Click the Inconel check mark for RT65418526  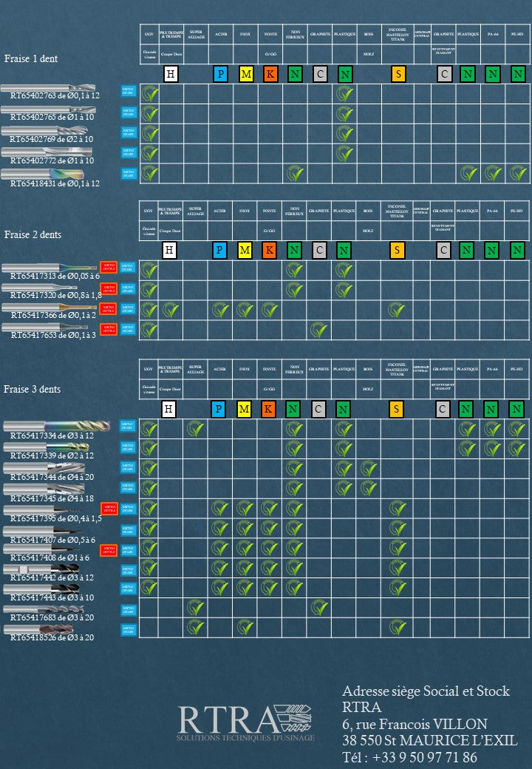tap(398, 627)
